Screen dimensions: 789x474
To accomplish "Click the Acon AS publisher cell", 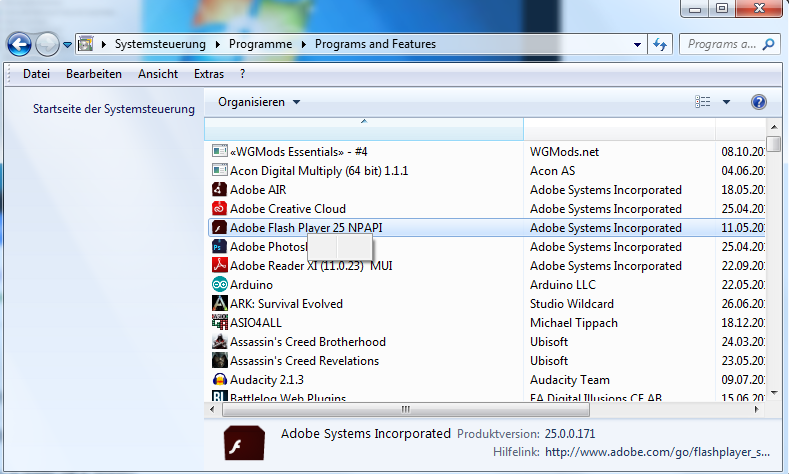I will coord(552,171).
